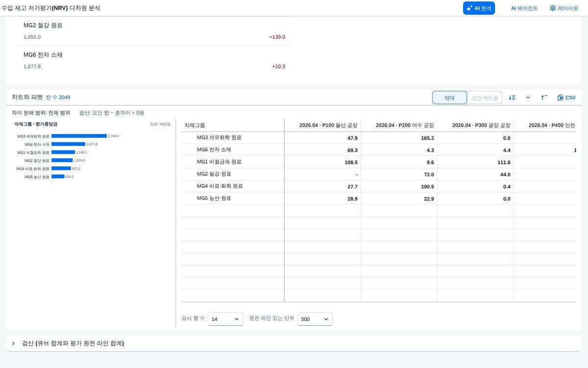This screenshot has width=588, height=368.
Task: Switch to 요인 워터폴 chart mode
Action: [x=485, y=98]
